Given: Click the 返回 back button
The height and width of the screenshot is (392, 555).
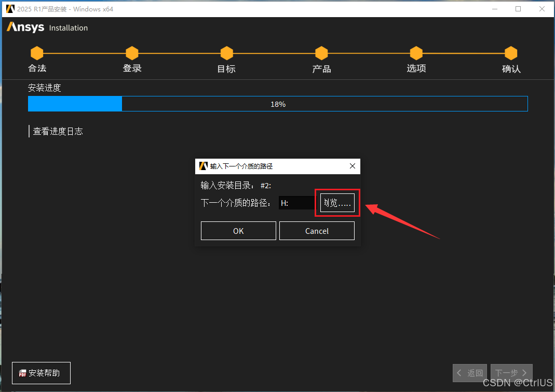Looking at the screenshot, I should click(470, 373).
